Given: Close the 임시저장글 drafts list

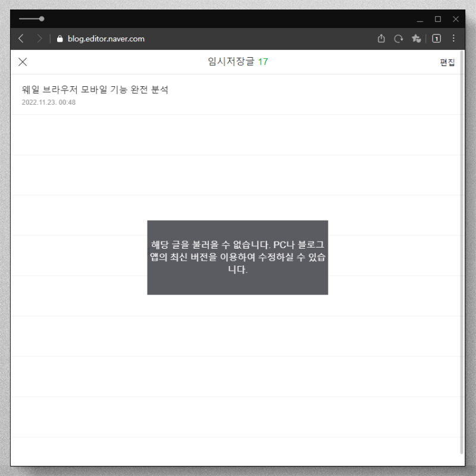Looking at the screenshot, I should click(23, 62).
